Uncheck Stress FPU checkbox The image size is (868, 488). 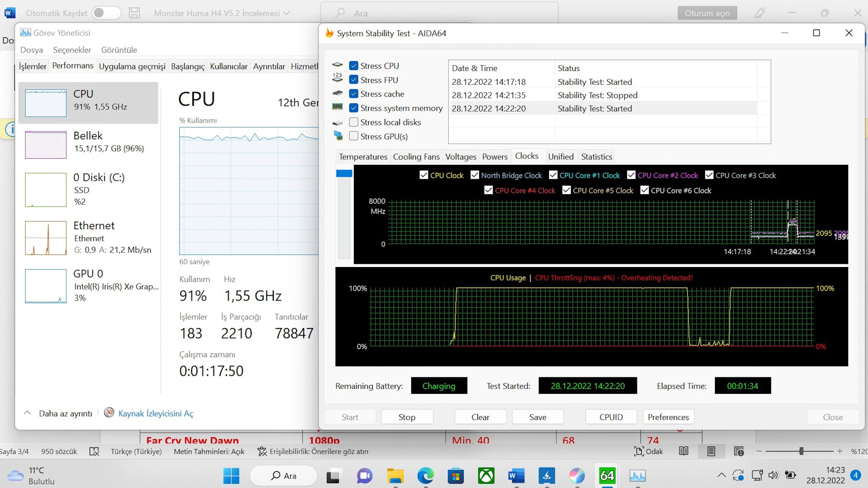tap(354, 80)
